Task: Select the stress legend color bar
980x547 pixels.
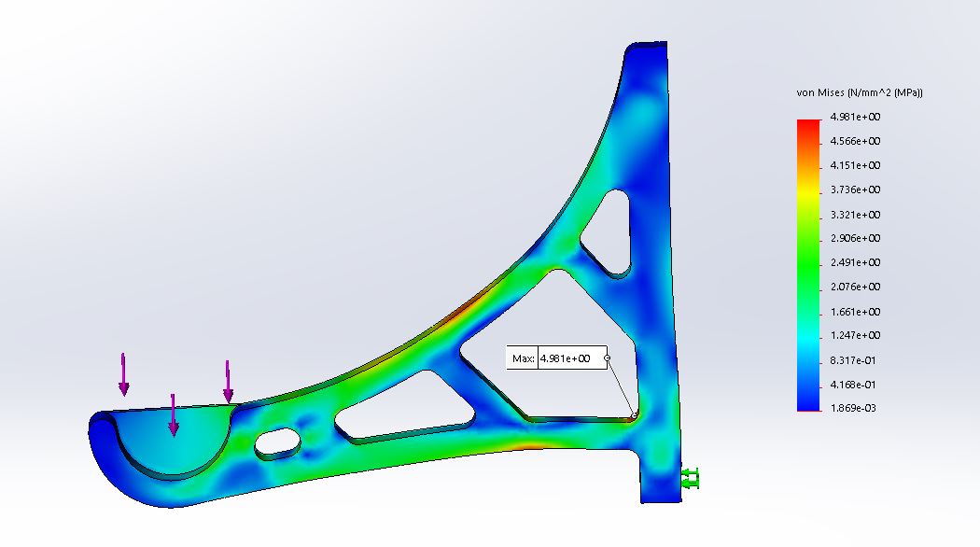Action: pos(808,265)
